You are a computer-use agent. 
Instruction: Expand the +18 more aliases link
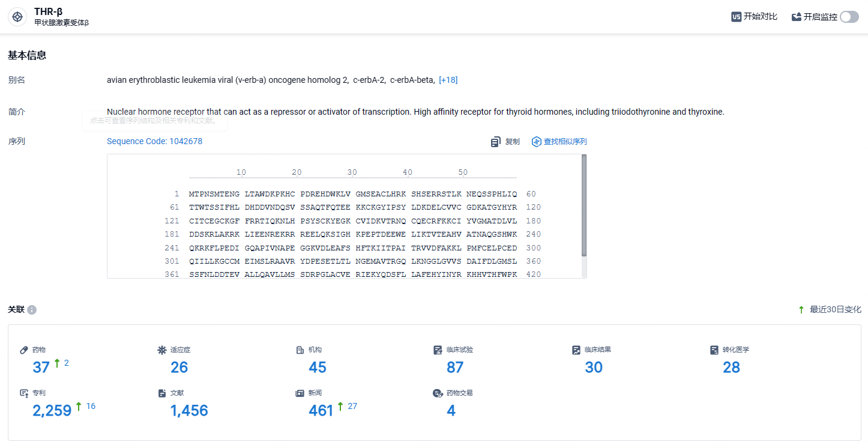pos(448,80)
